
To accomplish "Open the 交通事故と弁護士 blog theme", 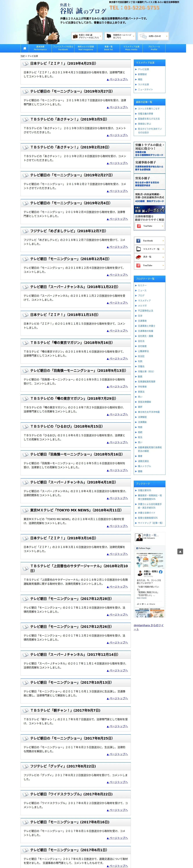I will pos(146,326).
